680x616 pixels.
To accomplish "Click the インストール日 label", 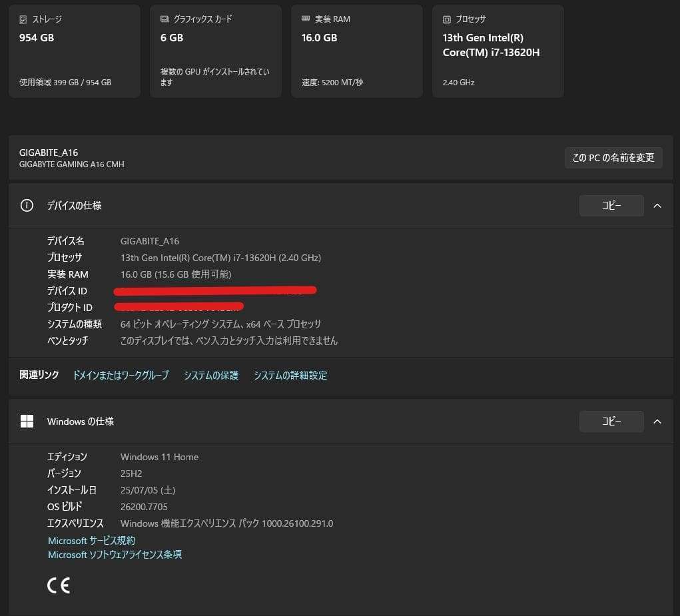I will tap(71, 490).
